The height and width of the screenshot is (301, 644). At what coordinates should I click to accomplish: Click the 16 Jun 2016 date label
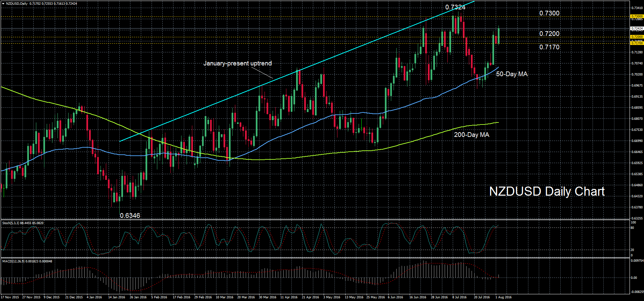tap(417, 297)
